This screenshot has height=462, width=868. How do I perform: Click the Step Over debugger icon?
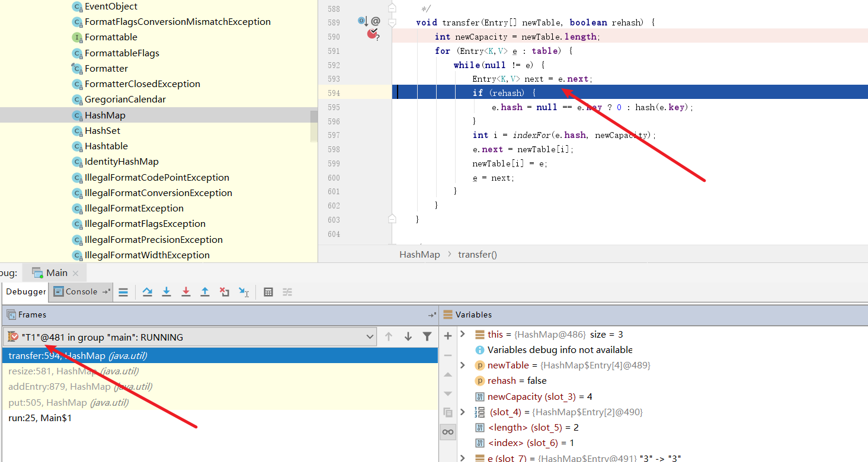pos(148,292)
